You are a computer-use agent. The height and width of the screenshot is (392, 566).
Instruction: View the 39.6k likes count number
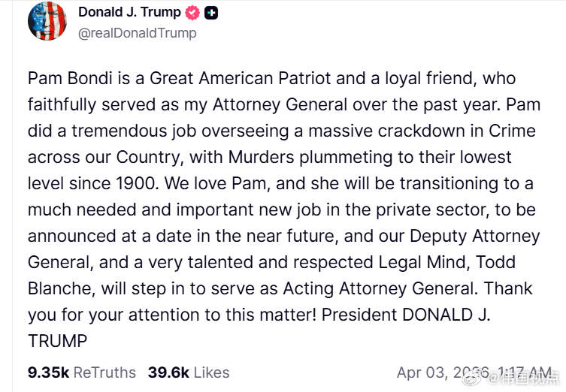[168, 372]
